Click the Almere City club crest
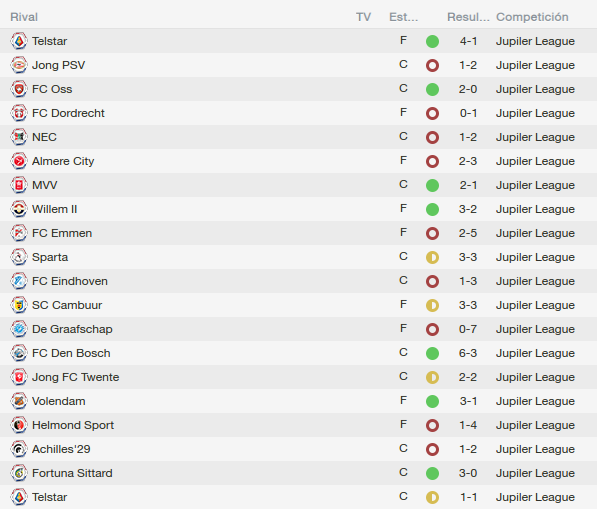Viewport: 597px width, 509px height. coord(19,161)
